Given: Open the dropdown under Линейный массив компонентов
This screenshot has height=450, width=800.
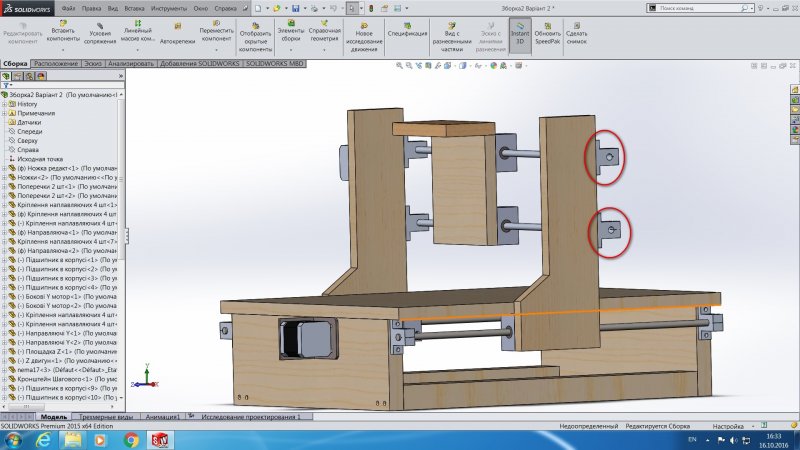Looking at the screenshot, I should pos(138,49).
